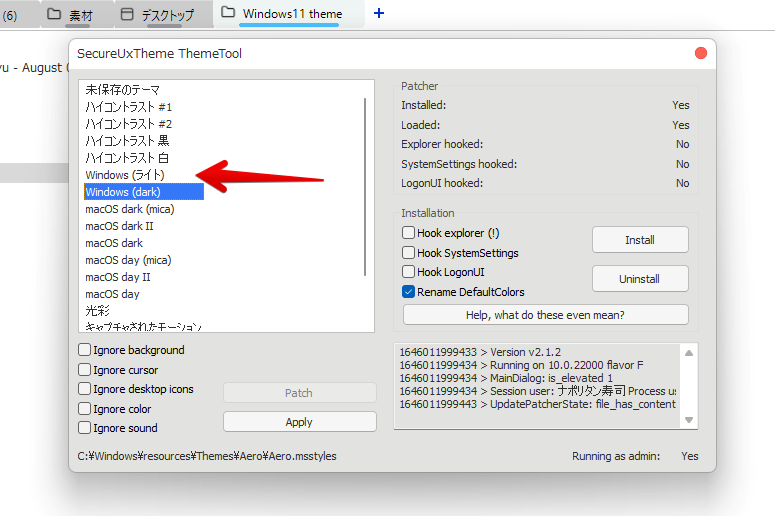This screenshot has height=516, width=775.
Task: Click the Uninstall button
Action: [640, 279]
